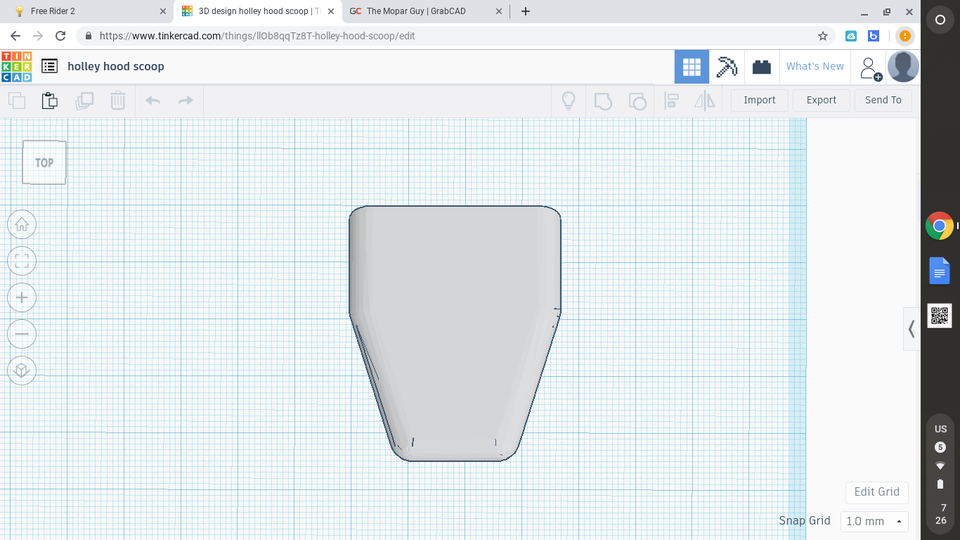
Task: Click the Edit Grid button
Action: pos(877,492)
